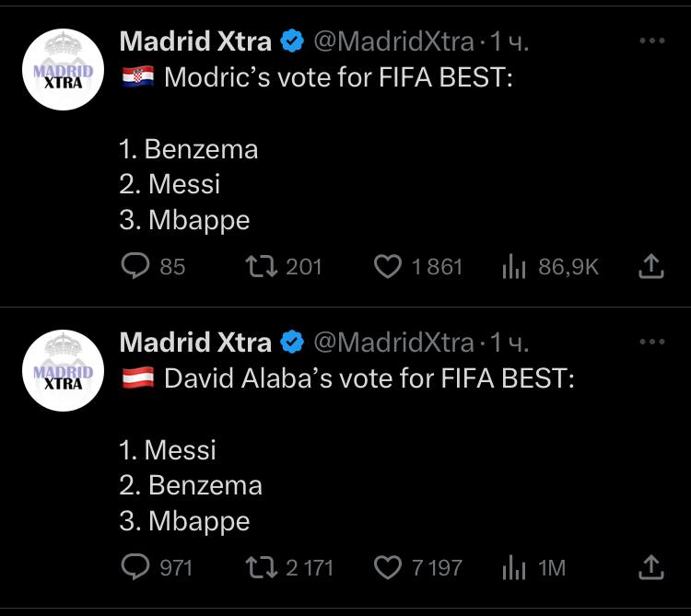Like the Modric vote tweet

pos(389,267)
